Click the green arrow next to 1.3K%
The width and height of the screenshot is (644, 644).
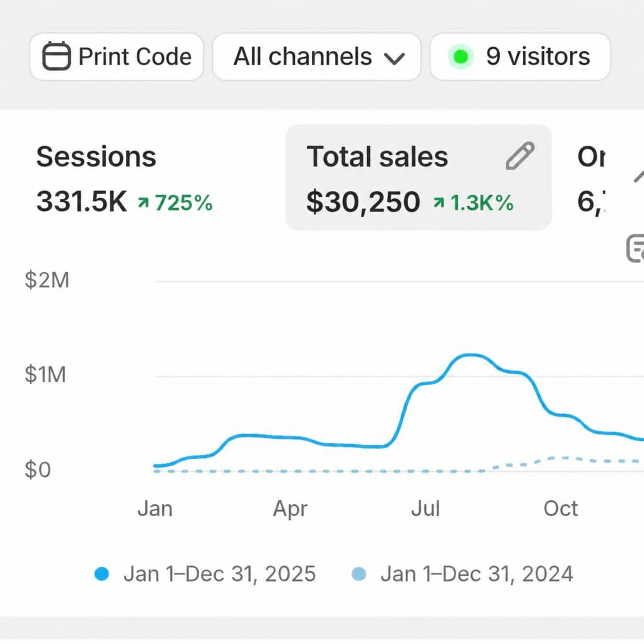(x=439, y=203)
